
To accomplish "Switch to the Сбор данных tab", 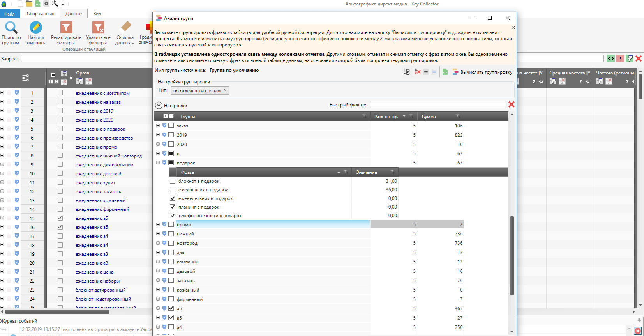I will [40, 14].
